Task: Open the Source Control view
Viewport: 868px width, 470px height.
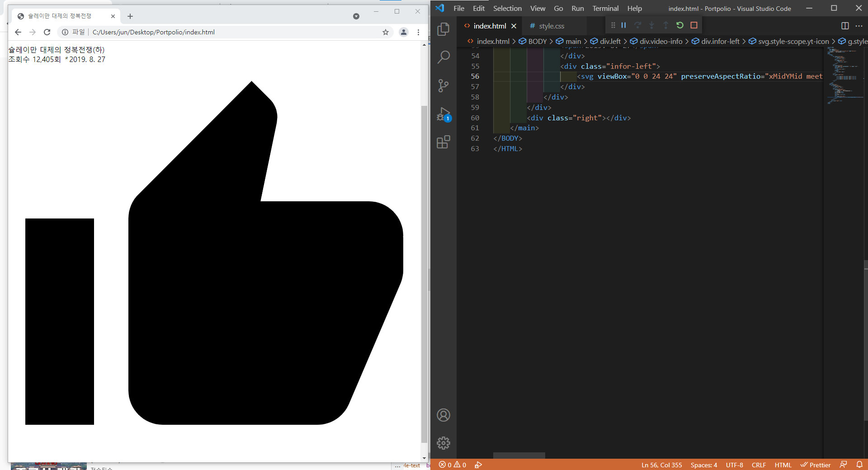Action: coord(443,85)
